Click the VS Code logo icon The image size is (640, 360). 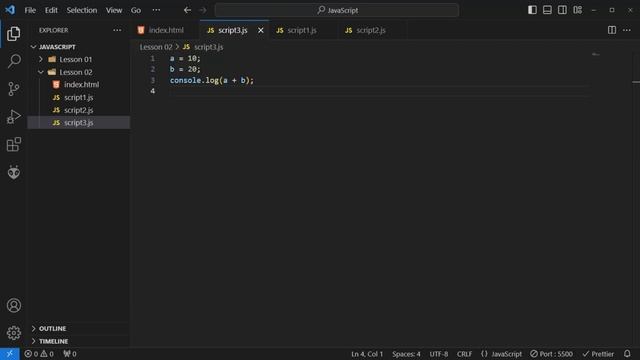pos(10,10)
